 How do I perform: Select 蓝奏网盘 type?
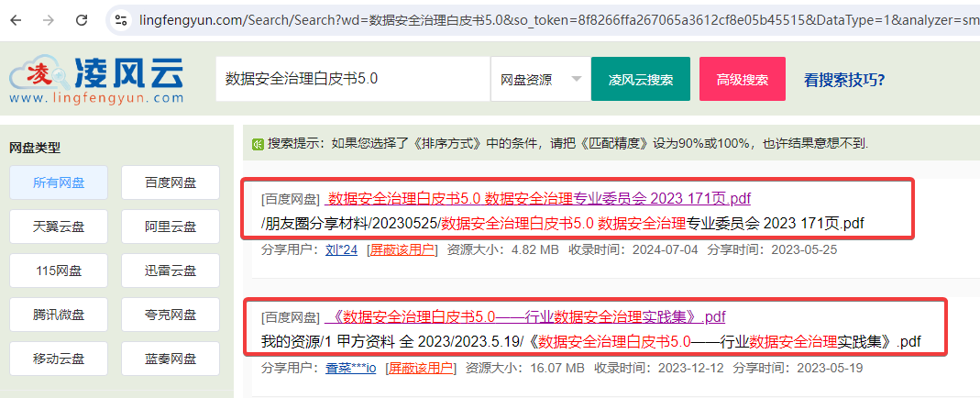coord(171,359)
